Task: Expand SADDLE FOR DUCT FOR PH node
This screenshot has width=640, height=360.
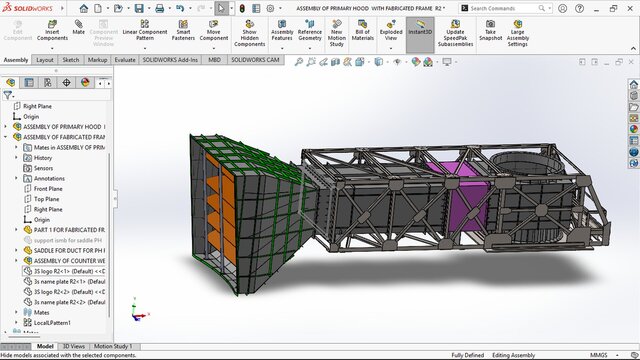Action: click(x=16, y=250)
